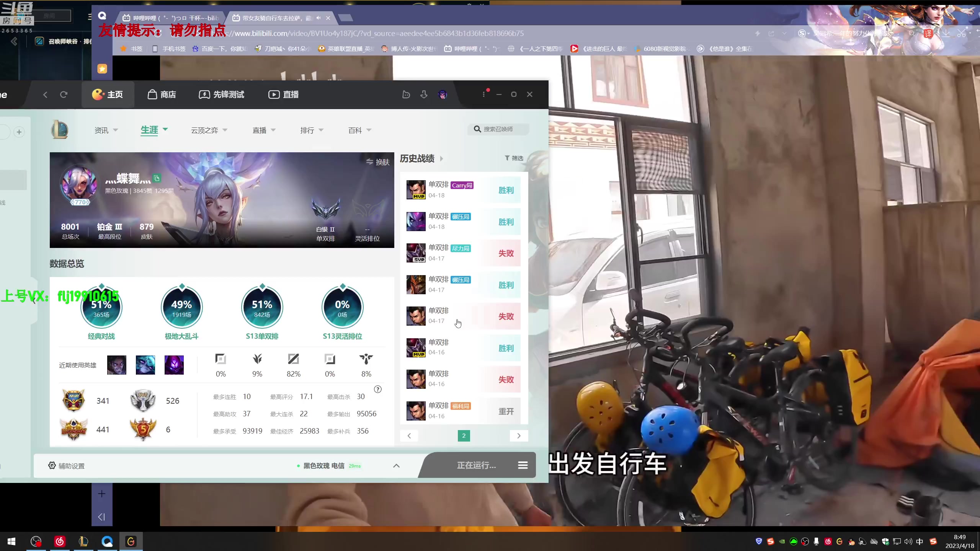
Task: Click the pentakill 5 badge icon
Action: (143, 429)
